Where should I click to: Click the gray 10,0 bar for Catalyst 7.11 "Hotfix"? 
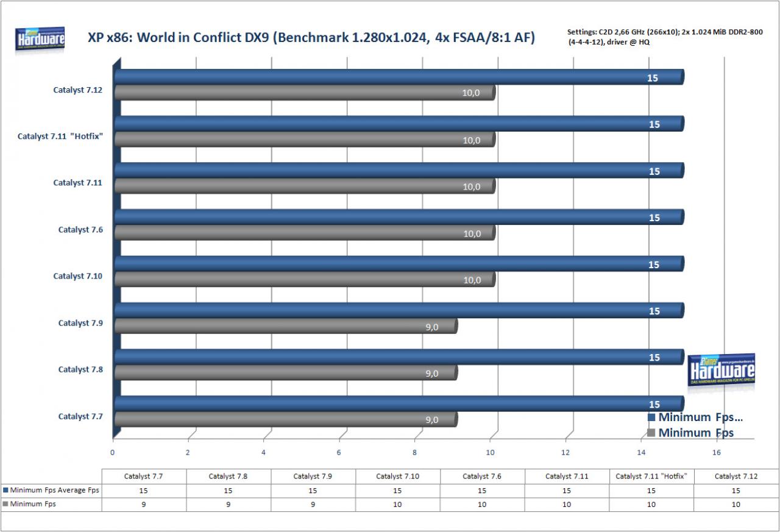[x=305, y=140]
